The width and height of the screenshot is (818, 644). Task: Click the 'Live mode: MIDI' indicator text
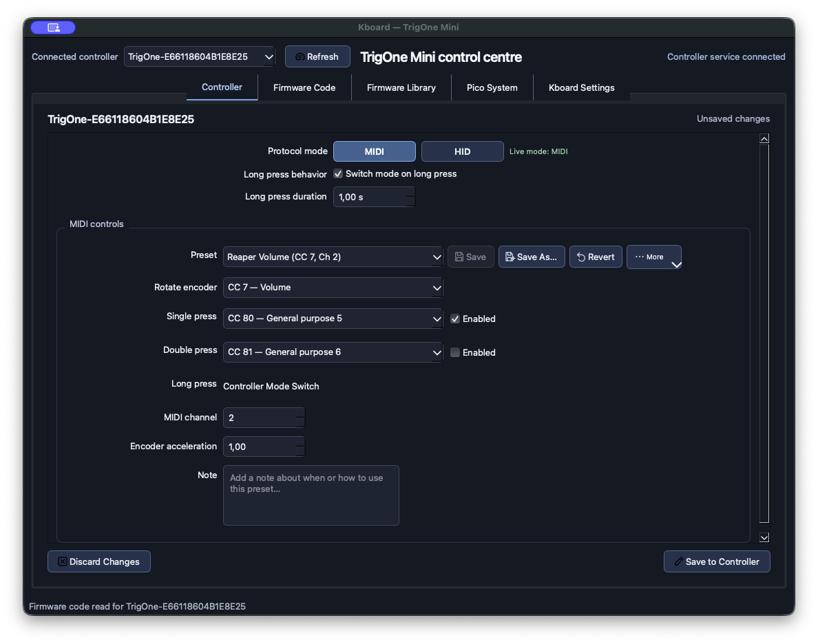538,151
